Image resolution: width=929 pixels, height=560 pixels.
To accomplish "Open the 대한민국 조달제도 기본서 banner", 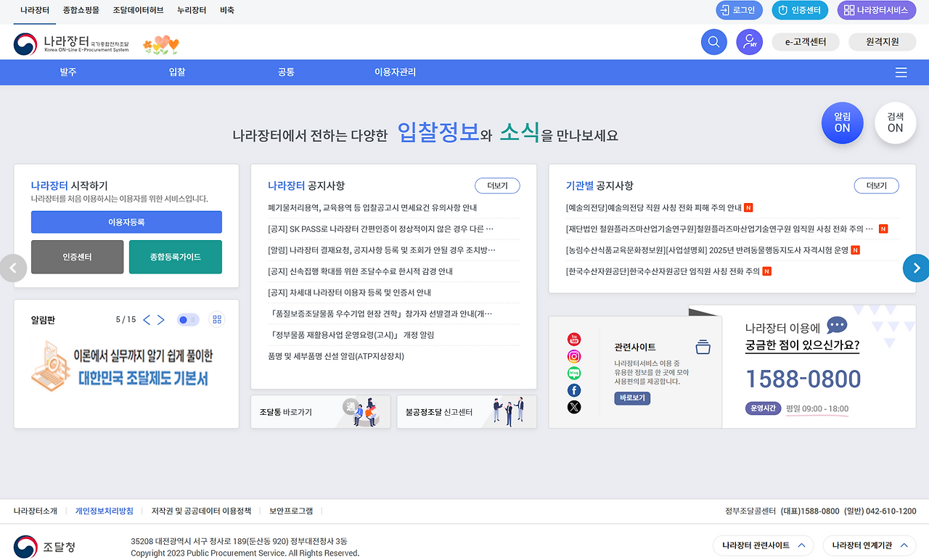I will click(126, 367).
